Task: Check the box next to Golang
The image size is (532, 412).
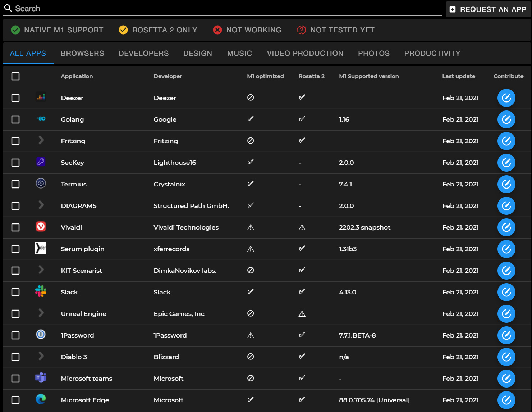Action: tap(15, 119)
